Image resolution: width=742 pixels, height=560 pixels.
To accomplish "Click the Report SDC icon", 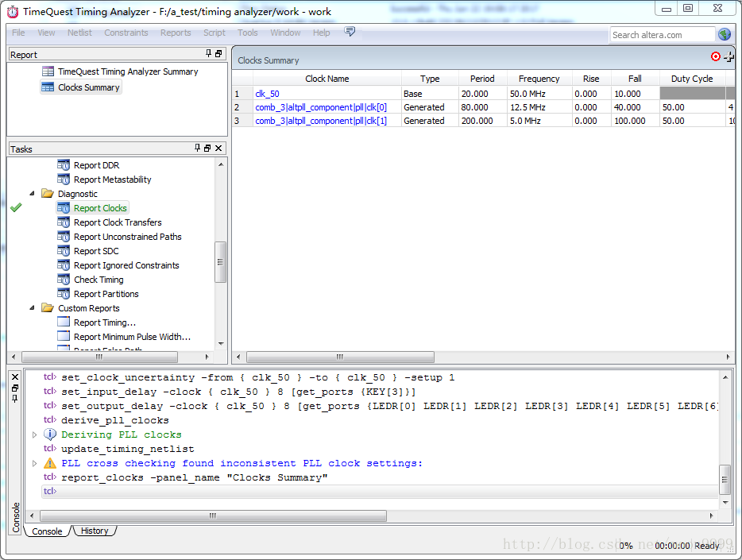I will 64,251.
